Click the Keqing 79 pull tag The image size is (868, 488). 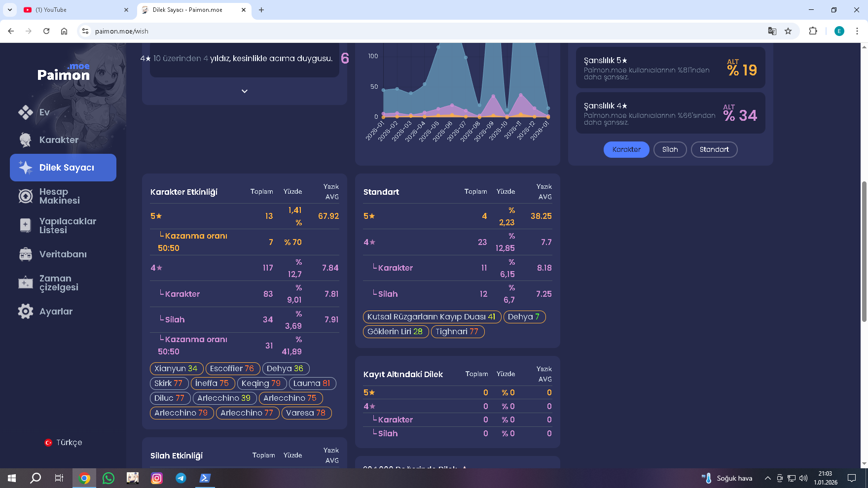[x=261, y=383]
